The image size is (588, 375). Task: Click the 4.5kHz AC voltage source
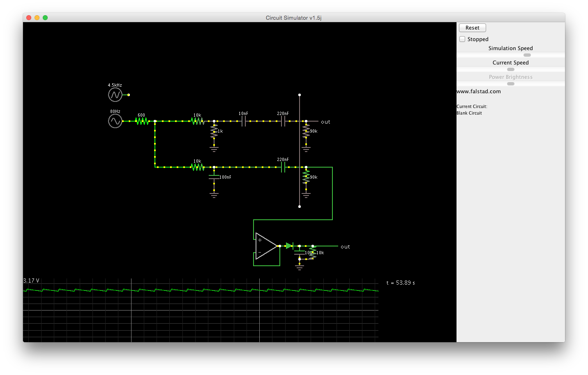[x=115, y=95]
